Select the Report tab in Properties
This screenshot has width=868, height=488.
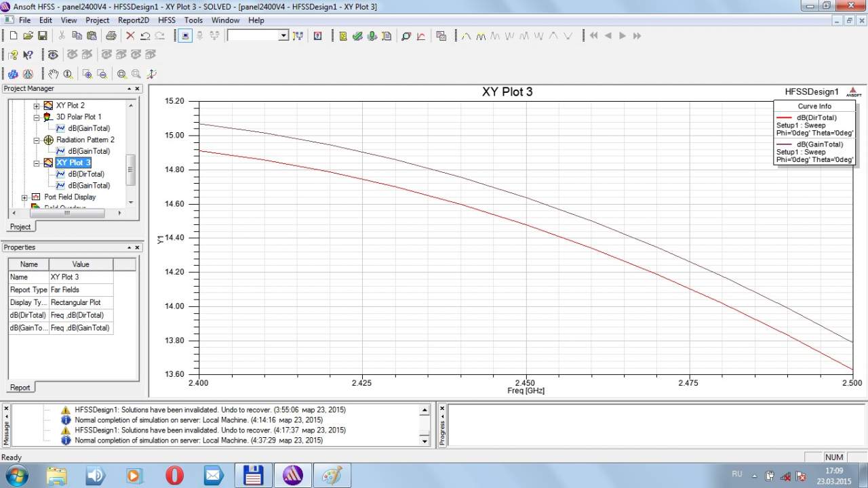pos(20,387)
